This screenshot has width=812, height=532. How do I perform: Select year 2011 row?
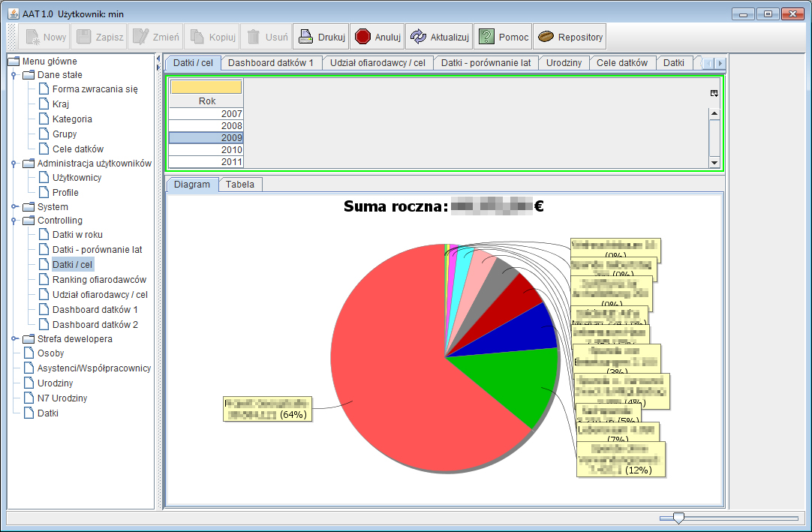pos(206,161)
